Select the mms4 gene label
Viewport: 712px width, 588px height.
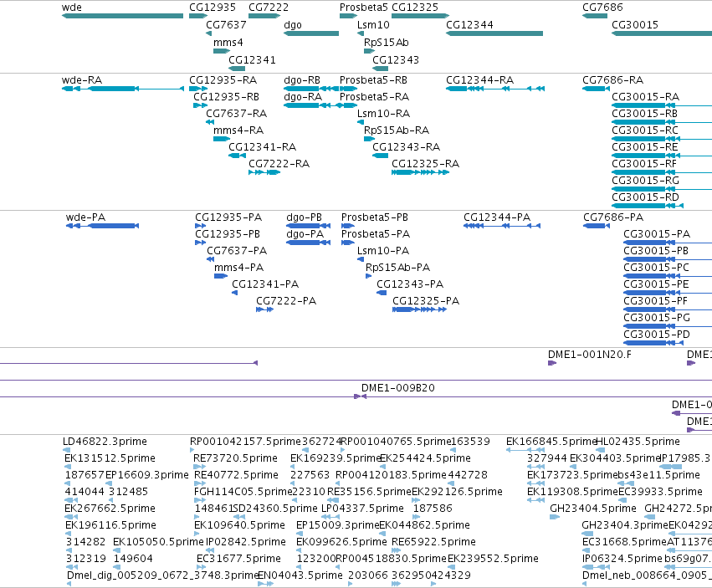click(228, 43)
